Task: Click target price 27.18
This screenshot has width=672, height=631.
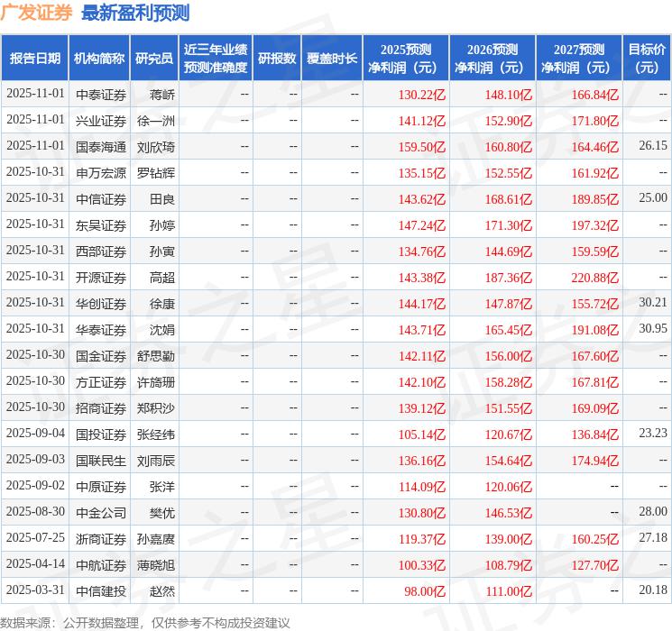Action: (653, 537)
